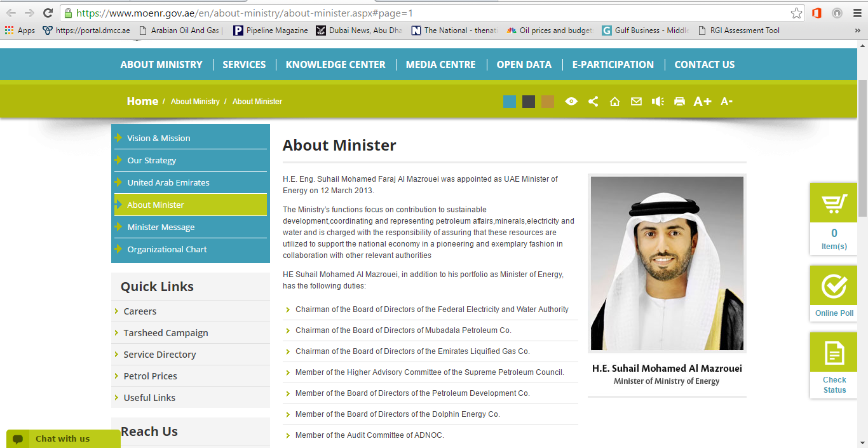Viewport: 868px width, 448px height.
Task: Open the Chat with us widget
Action: pos(64,438)
